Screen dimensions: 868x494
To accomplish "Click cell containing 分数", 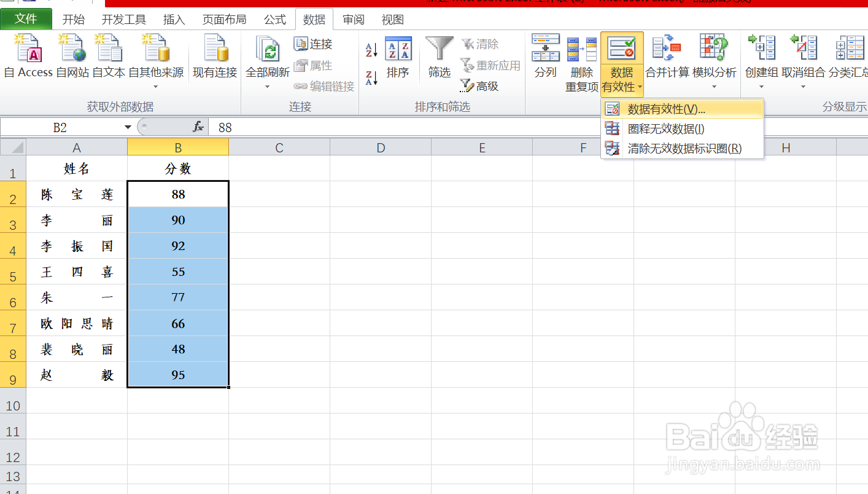I will click(178, 168).
